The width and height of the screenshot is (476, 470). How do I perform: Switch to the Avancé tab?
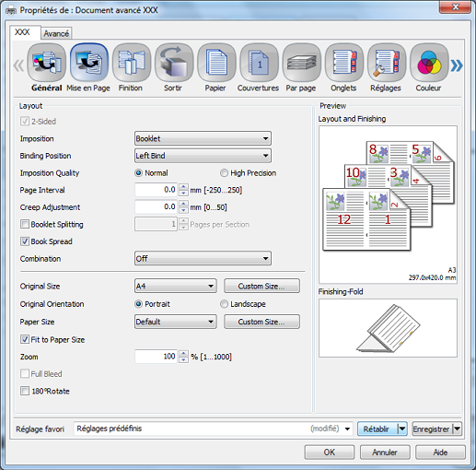pos(56,33)
